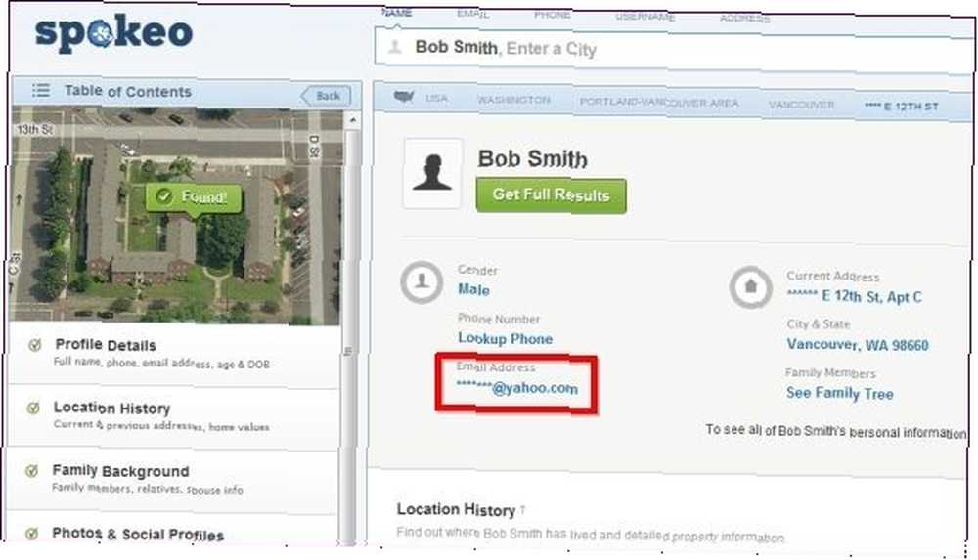Click the Table of Contents list icon

pyautogui.click(x=41, y=90)
